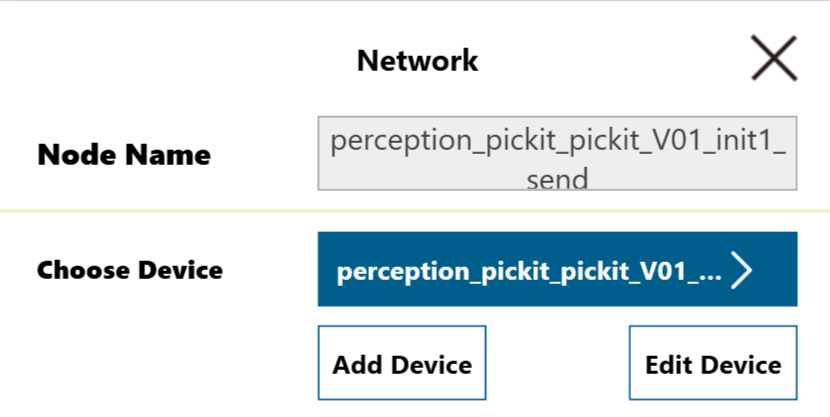Show the device list via right arrow

pos(741,270)
